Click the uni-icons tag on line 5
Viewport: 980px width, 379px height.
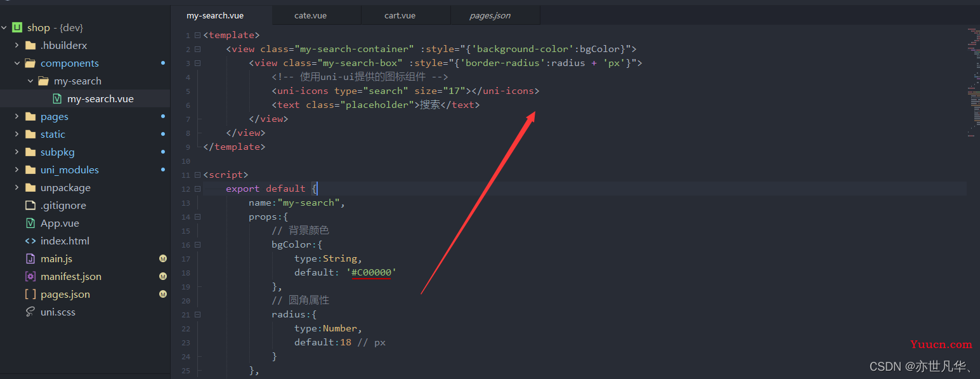(405, 91)
